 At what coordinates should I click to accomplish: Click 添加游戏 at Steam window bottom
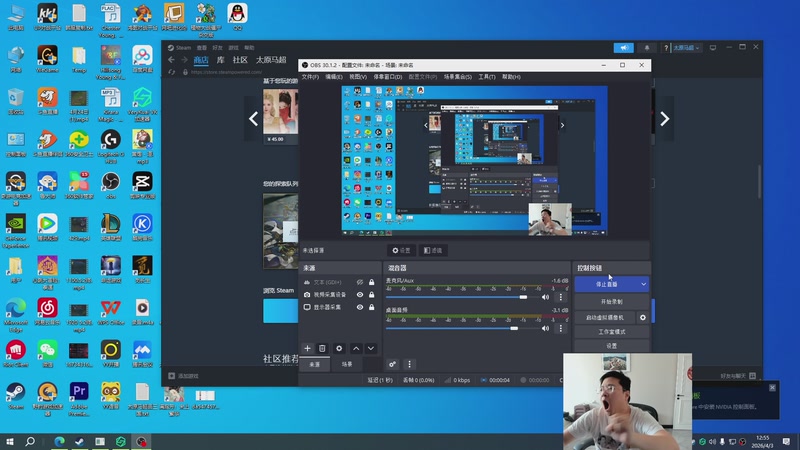184,376
